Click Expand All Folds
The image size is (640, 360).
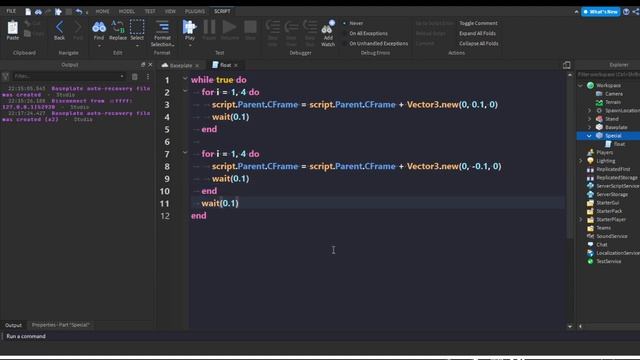477,33
